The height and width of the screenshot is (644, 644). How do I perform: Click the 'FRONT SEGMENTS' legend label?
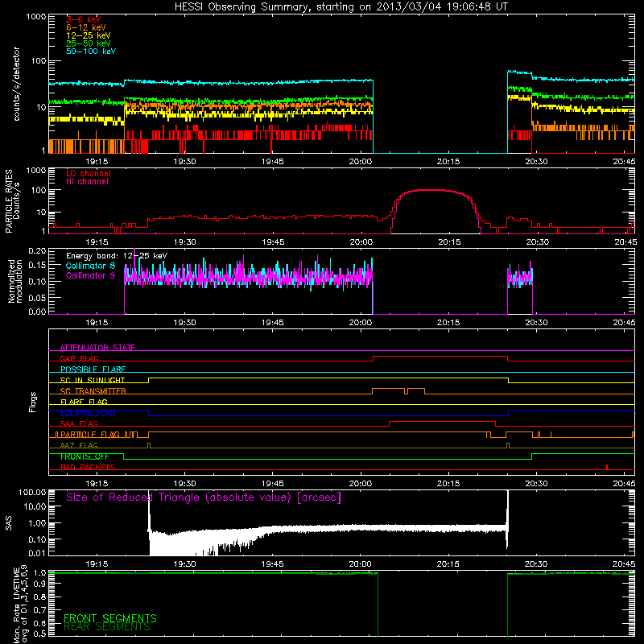[110, 618]
